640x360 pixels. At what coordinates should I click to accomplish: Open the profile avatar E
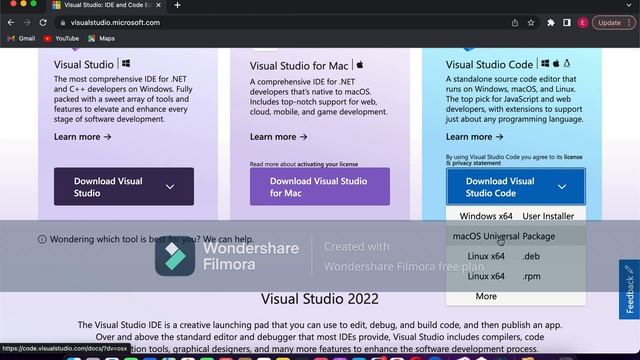point(582,23)
